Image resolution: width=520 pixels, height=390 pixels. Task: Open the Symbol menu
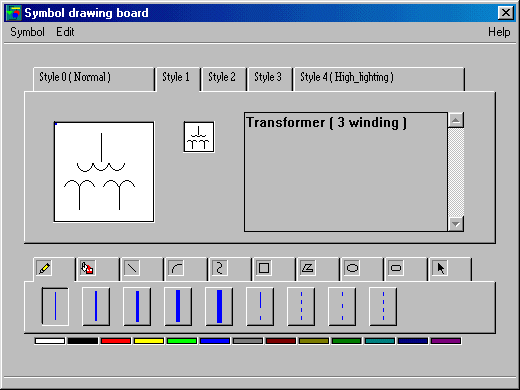(x=27, y=32)
